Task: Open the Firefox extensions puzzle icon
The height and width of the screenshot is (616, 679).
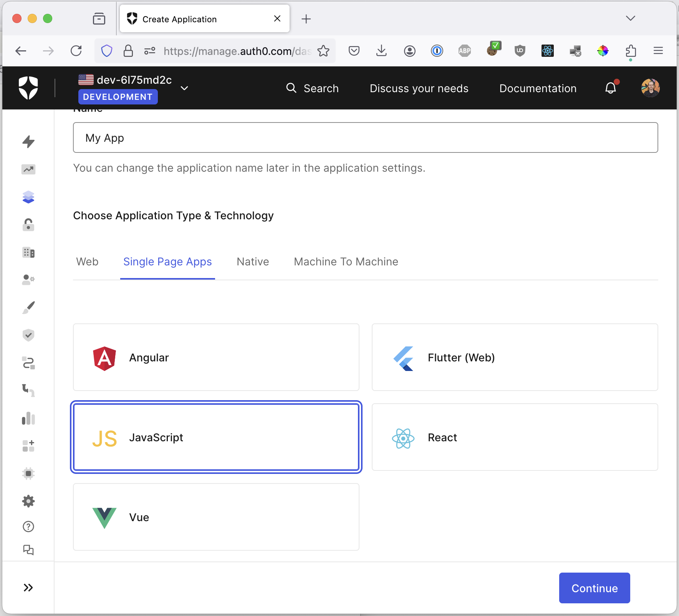Action: click(x=631, y=51)
